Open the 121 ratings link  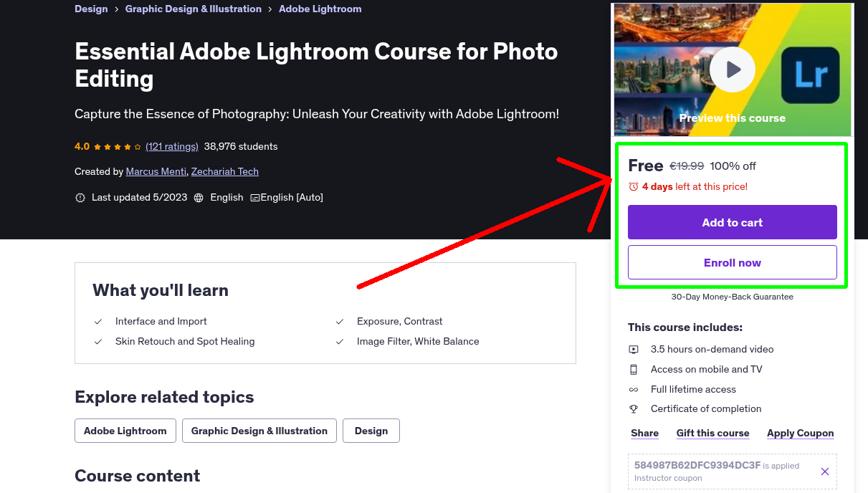pos(172,146)
